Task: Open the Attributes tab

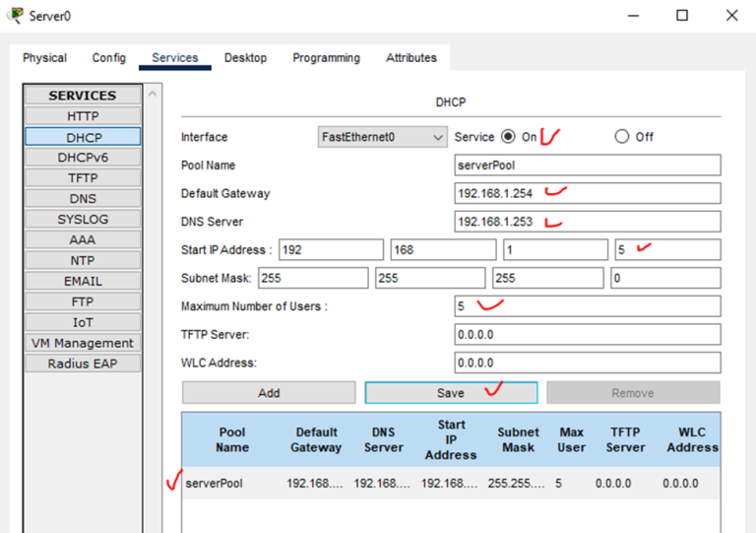Action: [x=411, y=58]
